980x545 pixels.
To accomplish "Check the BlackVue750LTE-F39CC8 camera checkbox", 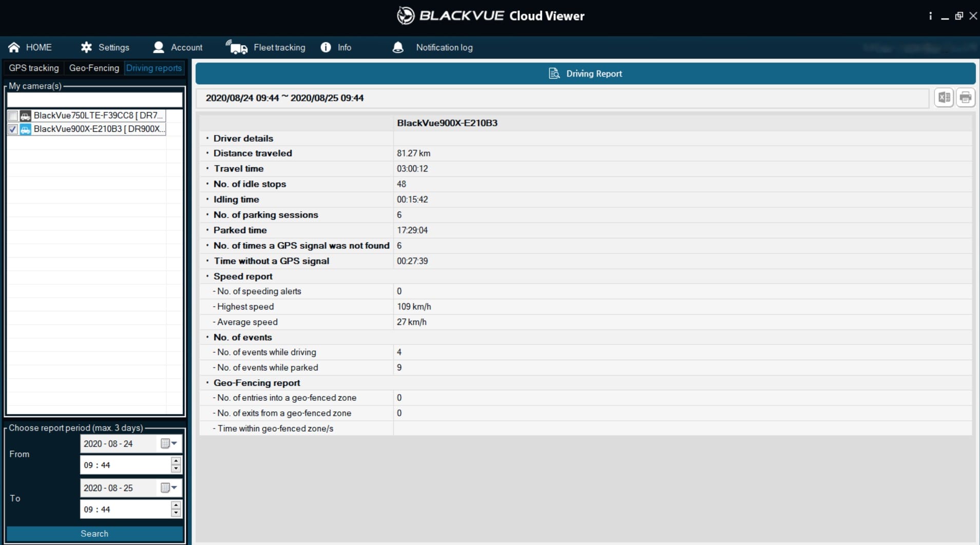I will (13, 116).
